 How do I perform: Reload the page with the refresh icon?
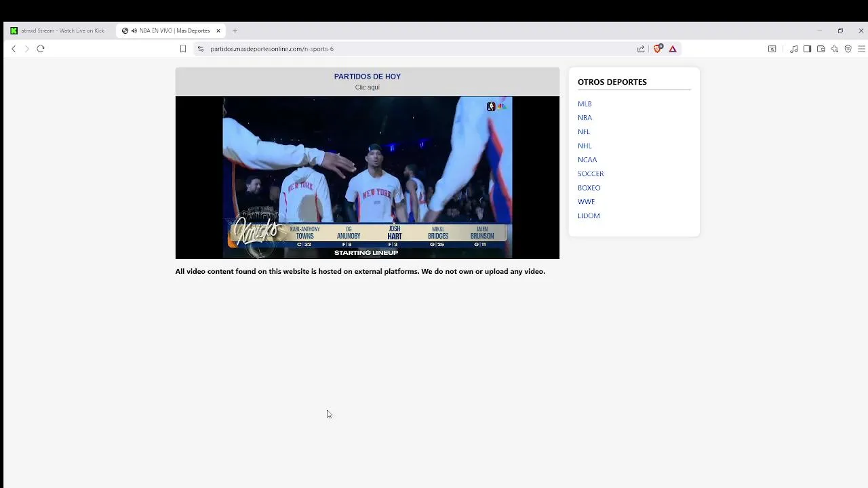41,49
